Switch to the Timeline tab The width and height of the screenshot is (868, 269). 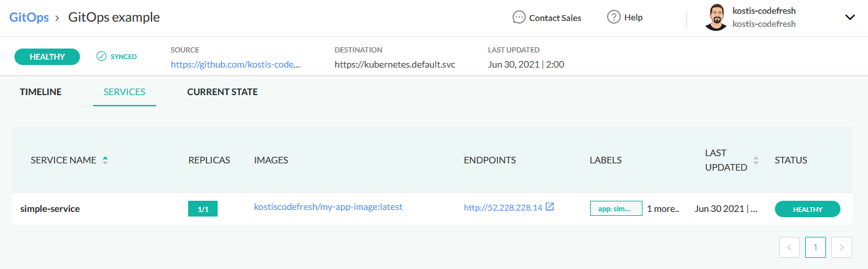41,92
